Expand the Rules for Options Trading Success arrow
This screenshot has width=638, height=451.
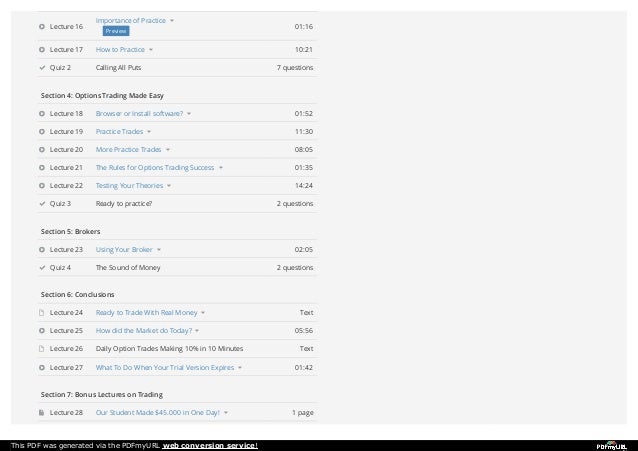221,168
